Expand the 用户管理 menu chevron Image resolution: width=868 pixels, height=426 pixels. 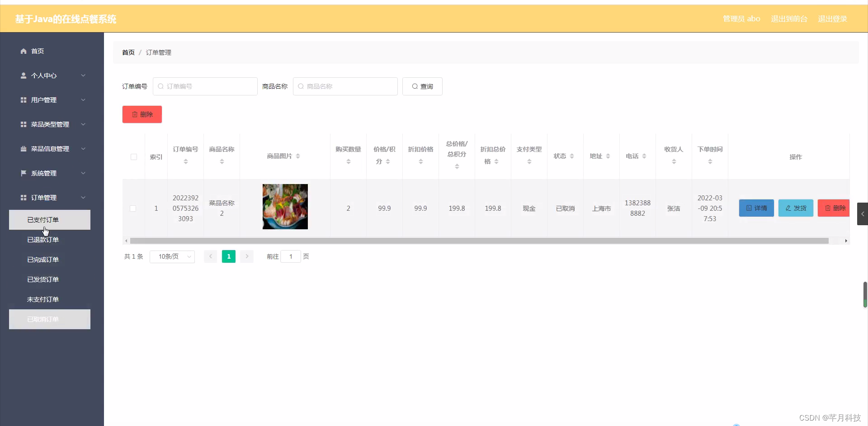click(83, 100)
